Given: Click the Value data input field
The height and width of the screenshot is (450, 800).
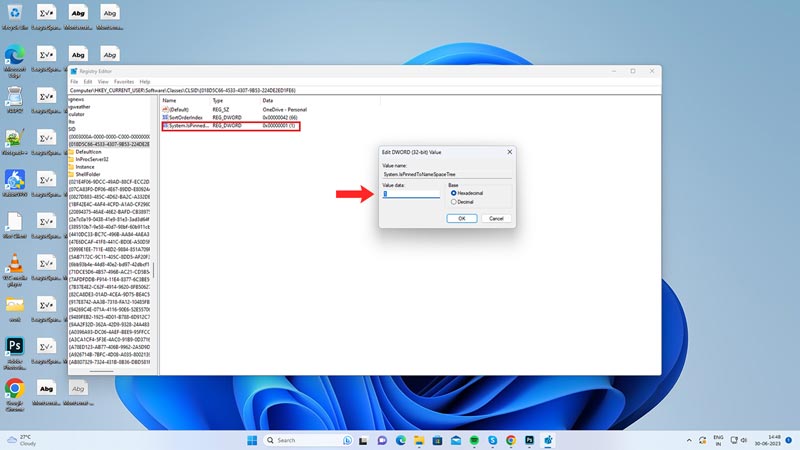Looking at the screenshot, I should (x=411, y=193).
